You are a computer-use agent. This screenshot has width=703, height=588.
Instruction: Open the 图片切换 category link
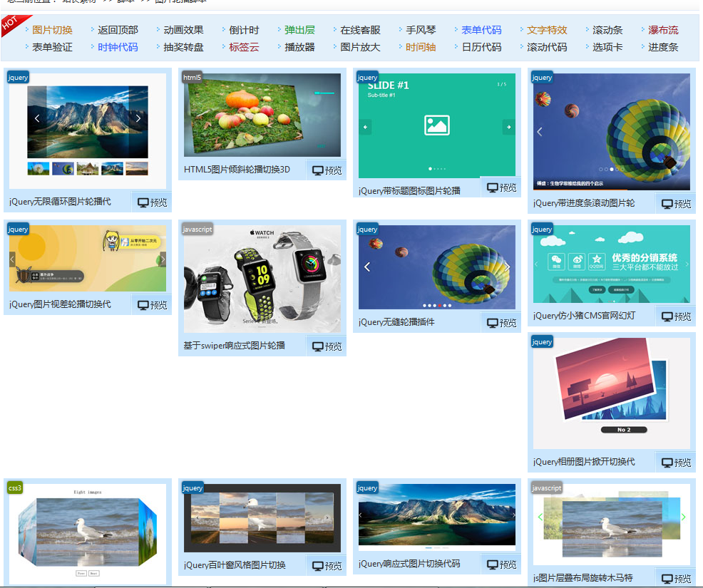pyautogui.click(x=52, y=30)
